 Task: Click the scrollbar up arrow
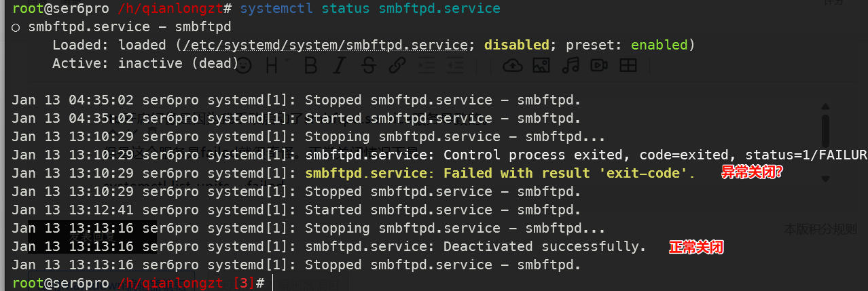click(x=825, y=106)
